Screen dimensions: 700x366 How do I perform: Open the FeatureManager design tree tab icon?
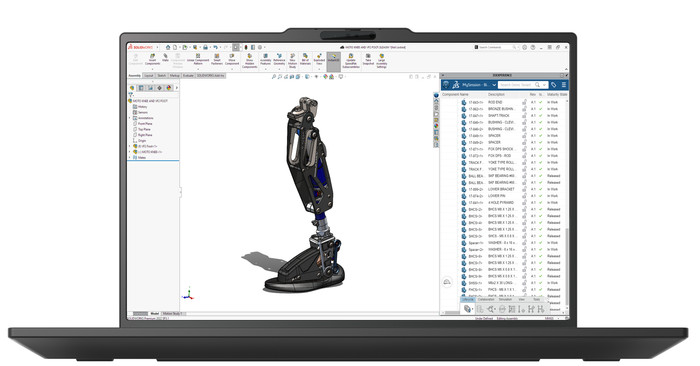tap(132, 88)
